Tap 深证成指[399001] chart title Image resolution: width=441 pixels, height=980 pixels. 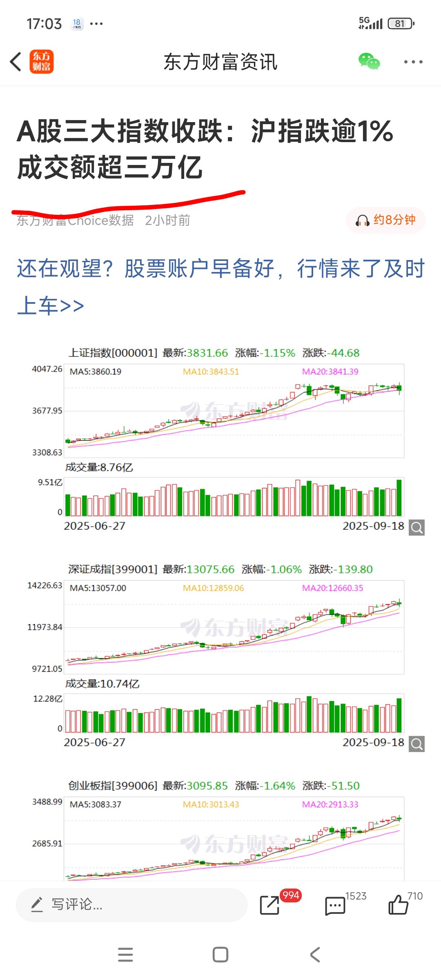pyautogui.click(x=113, y=569)
